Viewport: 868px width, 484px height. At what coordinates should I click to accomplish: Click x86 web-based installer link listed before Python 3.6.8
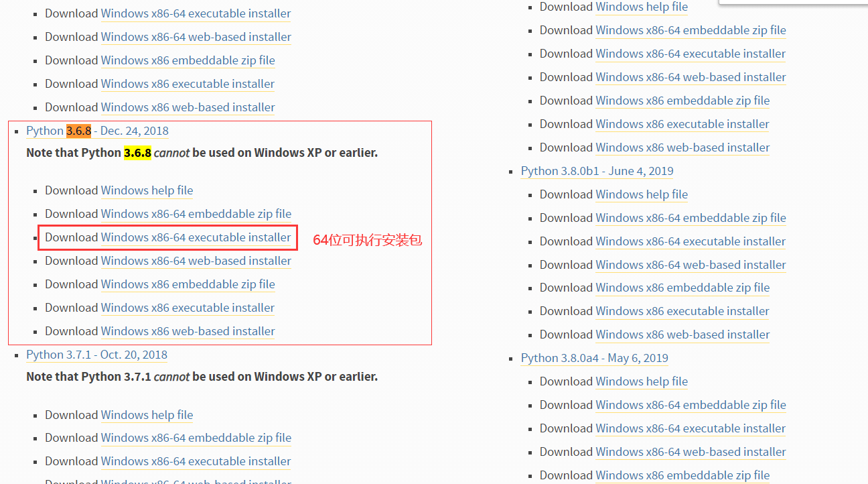coord(188,107)
